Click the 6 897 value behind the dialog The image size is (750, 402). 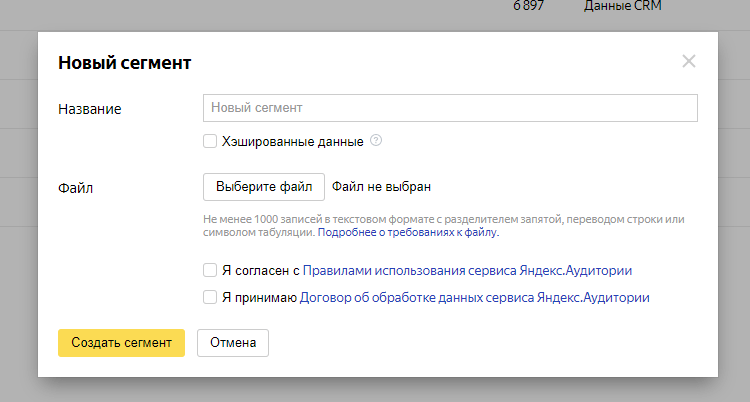pyautogui.click(x=529, y=6)
